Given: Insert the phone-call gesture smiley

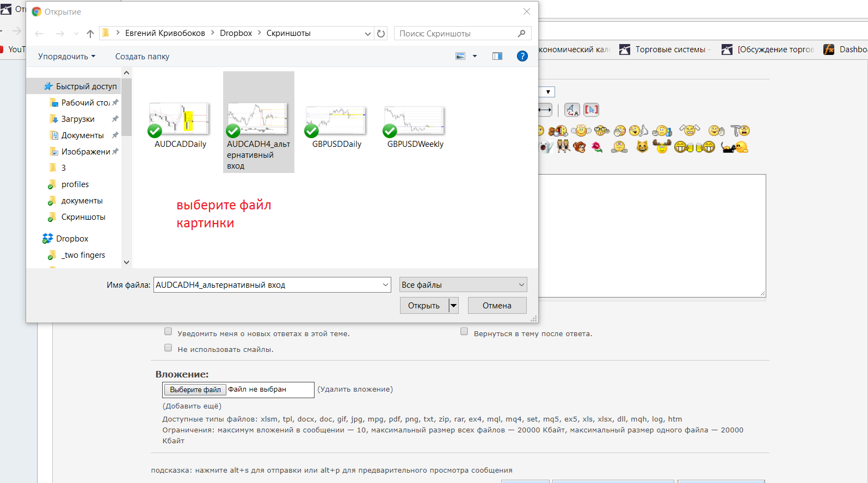Looking at the screenshot, I should 638,131.
